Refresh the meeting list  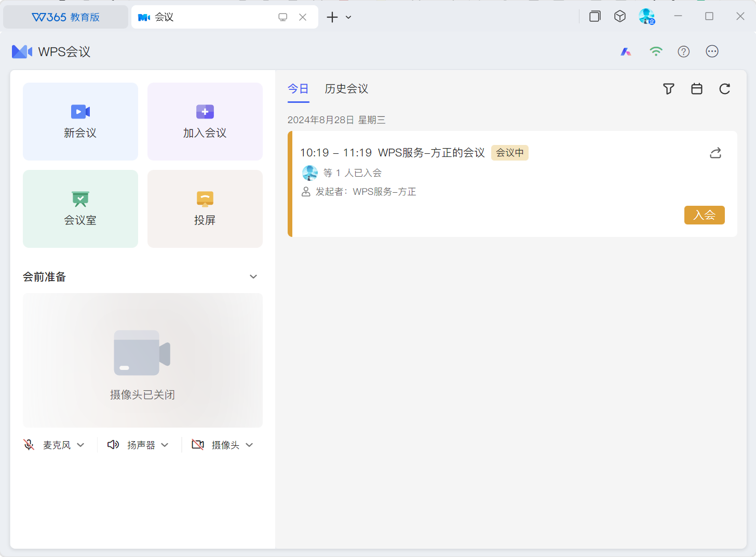725,89
